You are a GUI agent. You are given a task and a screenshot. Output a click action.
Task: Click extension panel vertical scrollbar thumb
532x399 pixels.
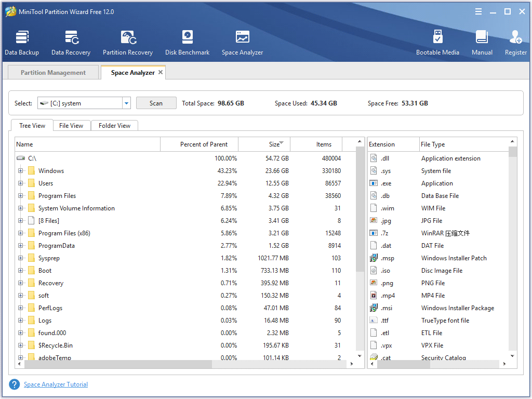pyautogui.click(x=513, y=152)
